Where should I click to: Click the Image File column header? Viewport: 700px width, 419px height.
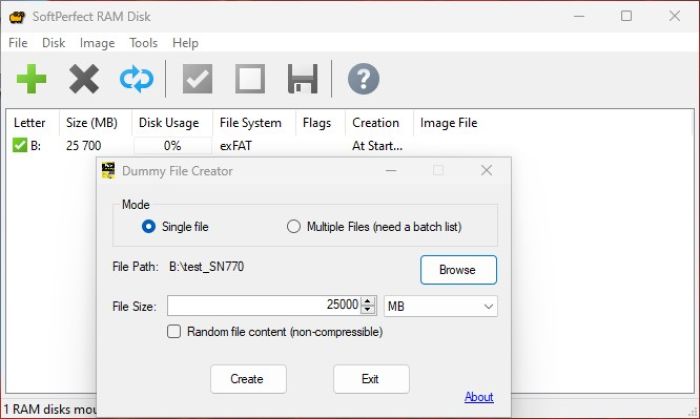pos(449,123)
